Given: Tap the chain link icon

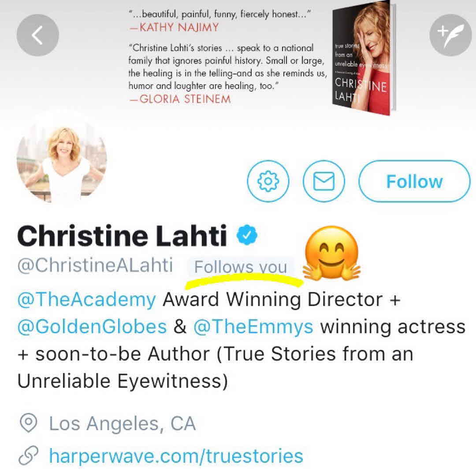Looking at the screenshot, I should pyautogui.click(x=28, y=455).
